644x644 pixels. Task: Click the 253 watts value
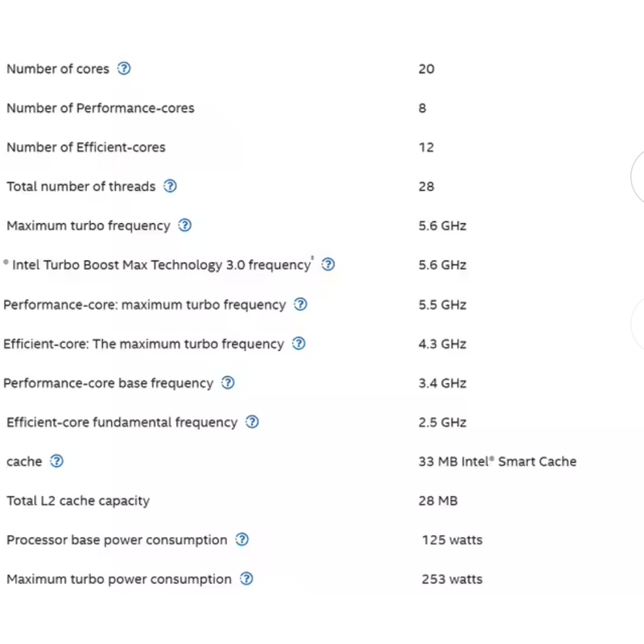pyautogui.click(x=452, y=579)
